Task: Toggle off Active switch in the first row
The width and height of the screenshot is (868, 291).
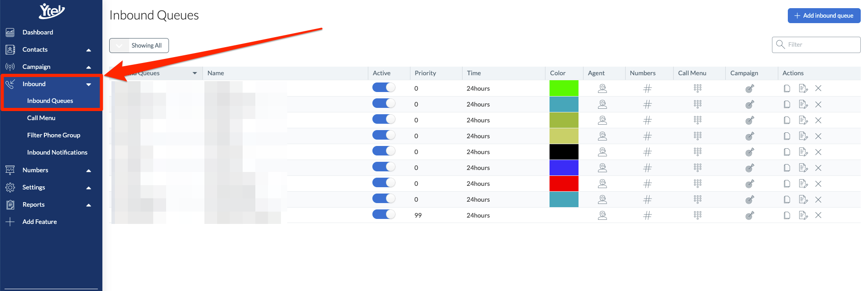Action: 384,87
